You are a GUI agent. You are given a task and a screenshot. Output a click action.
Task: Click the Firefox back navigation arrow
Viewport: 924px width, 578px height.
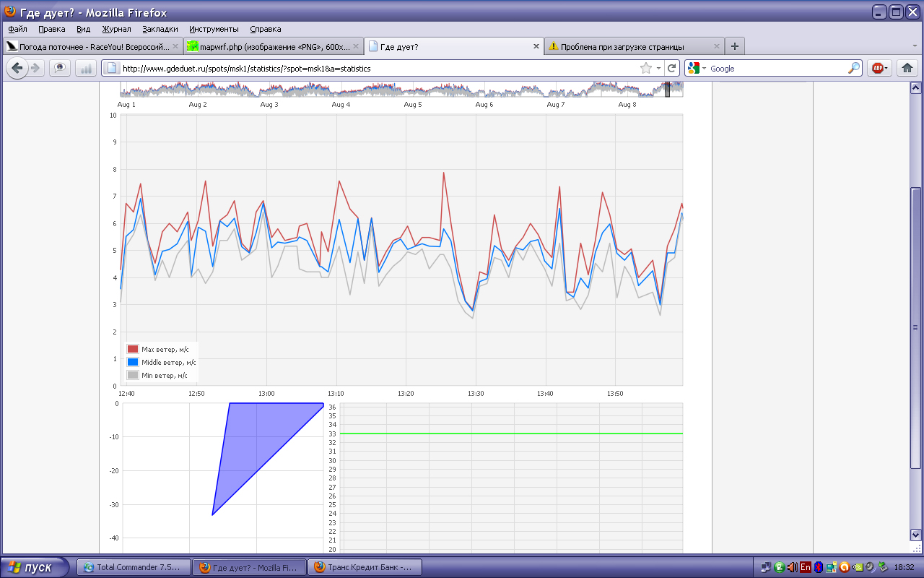(x=17, y=68)
